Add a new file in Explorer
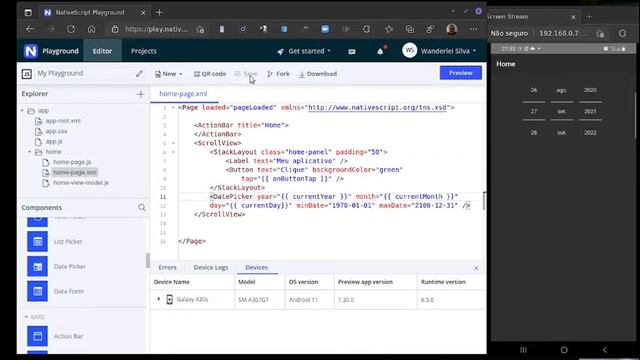This screenshot has height=360, width=640. (141, 94)
